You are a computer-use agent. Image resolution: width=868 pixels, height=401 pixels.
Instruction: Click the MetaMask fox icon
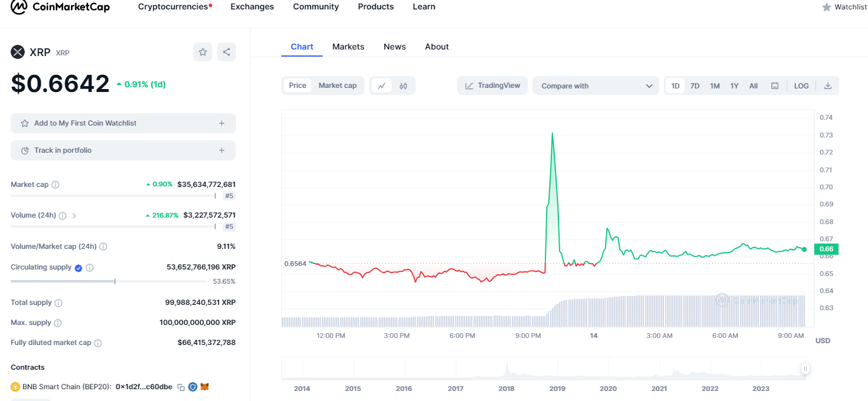tap(205, 387)
